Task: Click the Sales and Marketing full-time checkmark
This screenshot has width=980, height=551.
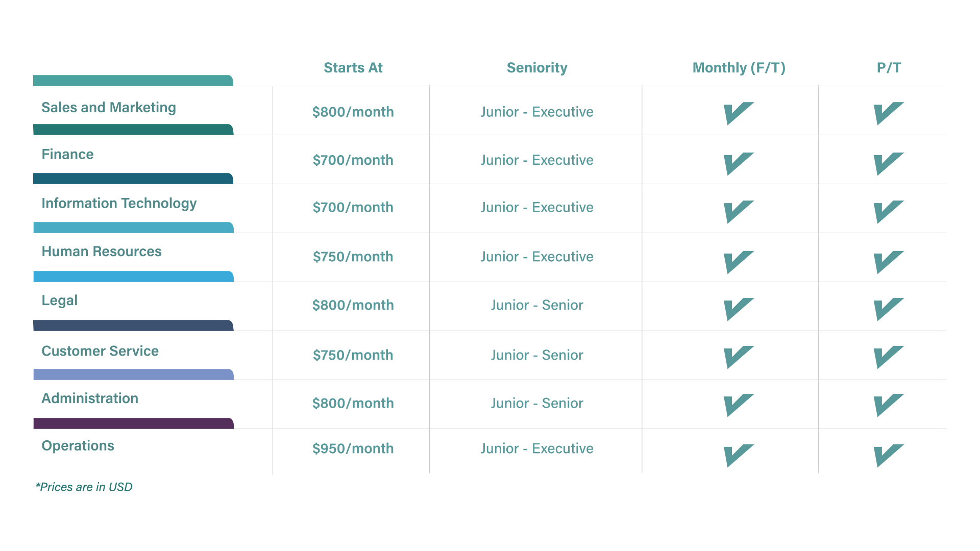Action: click(x=738, y=113)
